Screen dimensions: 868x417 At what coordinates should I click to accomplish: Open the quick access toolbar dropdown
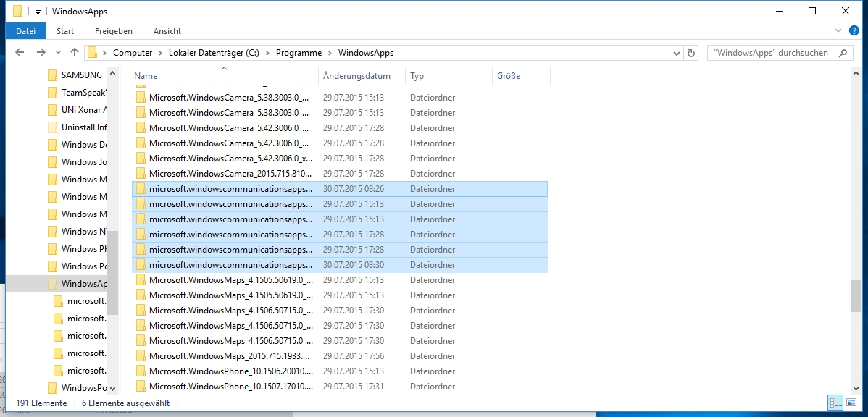click(38, 12)
